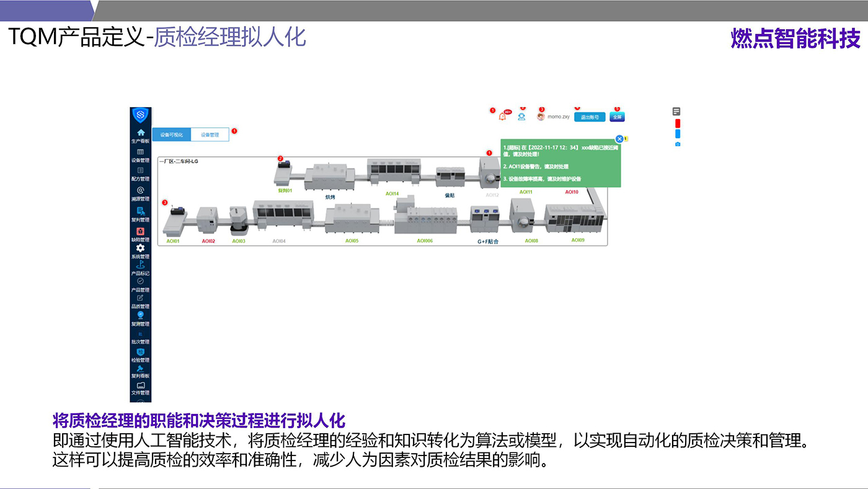This screenshot has height=489, width=868.
Task: Open 复判管理 in the sidebar
Action: click(141, 211)
